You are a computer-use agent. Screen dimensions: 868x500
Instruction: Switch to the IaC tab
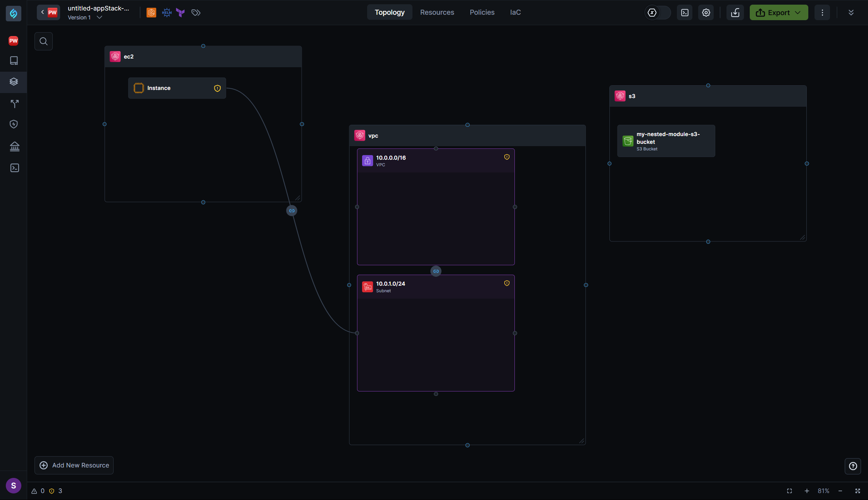[x=515, y=12]
